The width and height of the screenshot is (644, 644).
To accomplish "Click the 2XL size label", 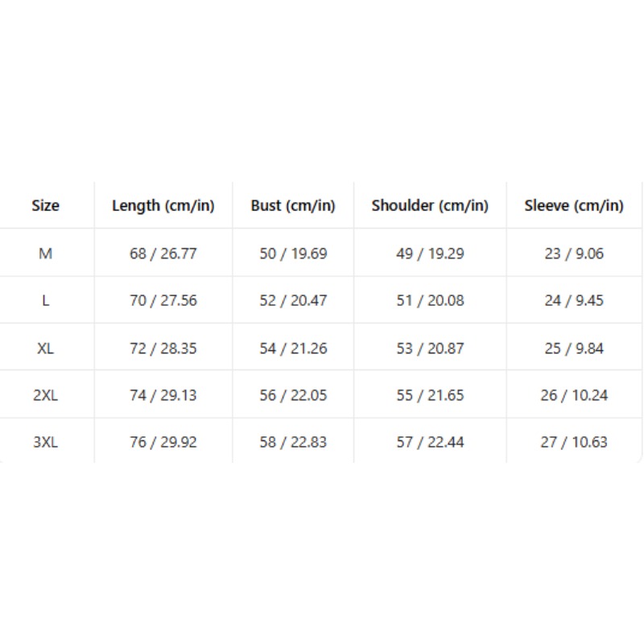I will point(46,395).
